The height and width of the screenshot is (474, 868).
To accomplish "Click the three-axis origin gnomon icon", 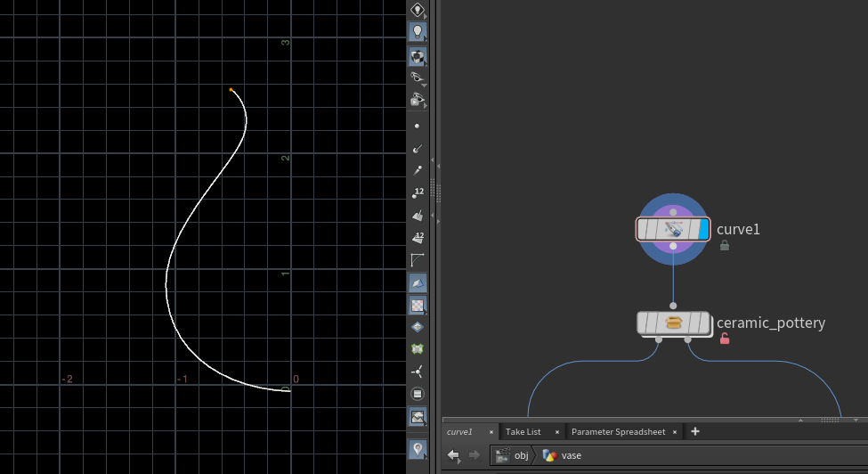I will 417,371.
